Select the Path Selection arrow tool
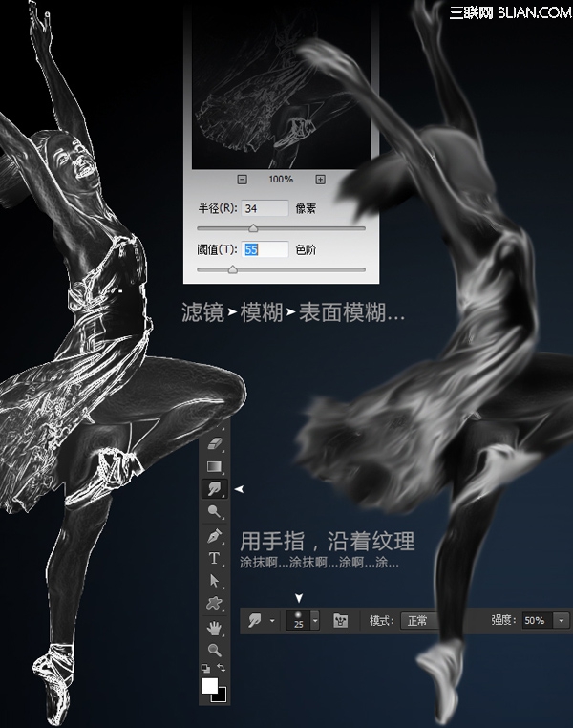Viewport: 573px width, 728px height. (214, 581)
